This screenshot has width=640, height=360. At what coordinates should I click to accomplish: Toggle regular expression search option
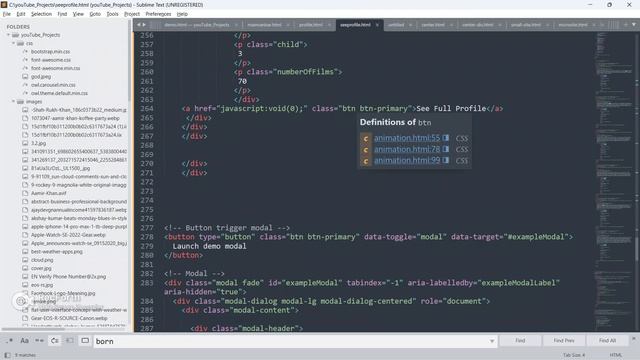(x=9, y=340)
